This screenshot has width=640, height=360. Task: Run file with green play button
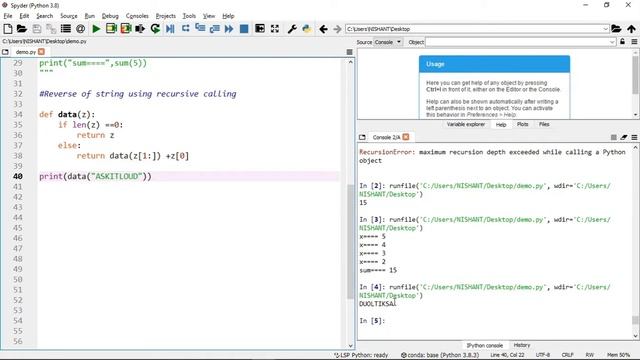coord(96,29)
